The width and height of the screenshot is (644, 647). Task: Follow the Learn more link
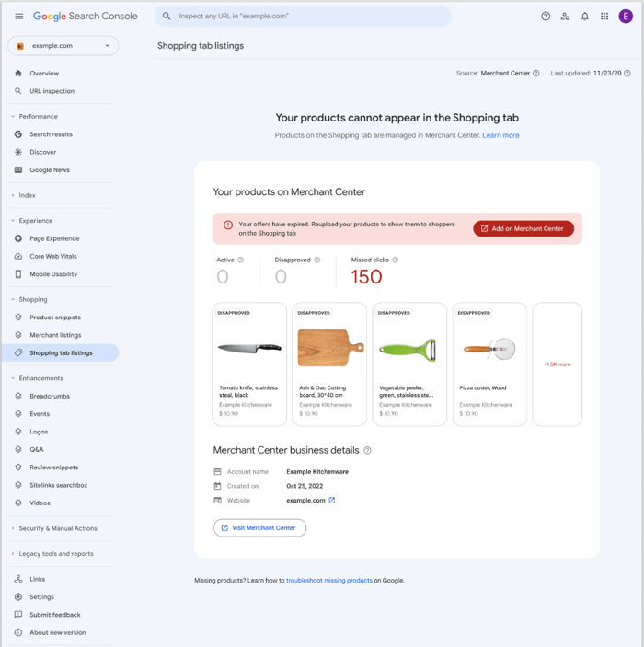(x=500, y=135)
